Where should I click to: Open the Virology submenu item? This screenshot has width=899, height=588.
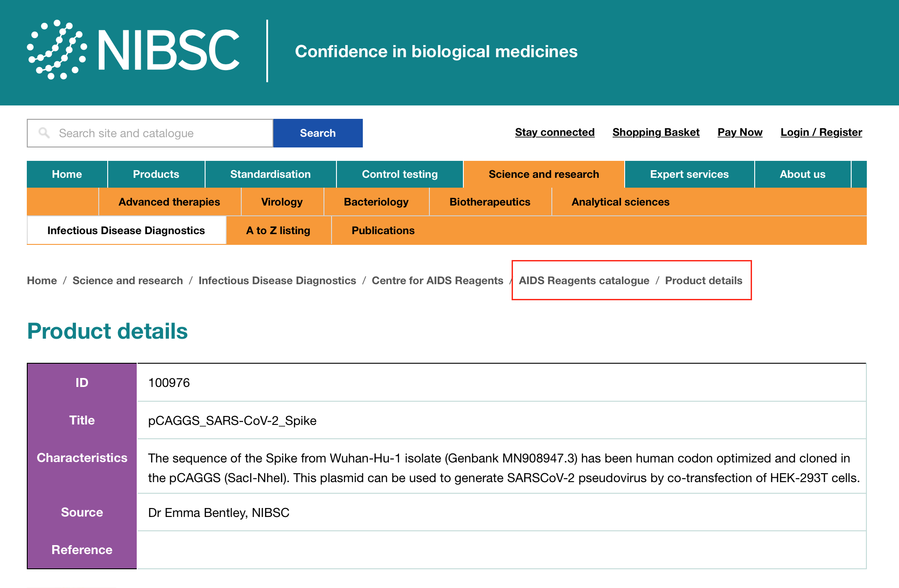pos(281,202)
